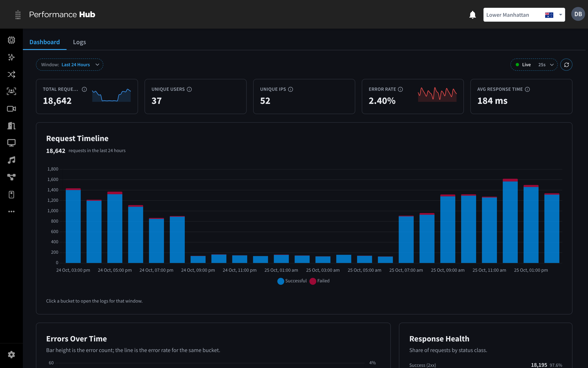Open the video camera sidebar icon
Viewport: 588px width, 368px height.
(11, 109)
